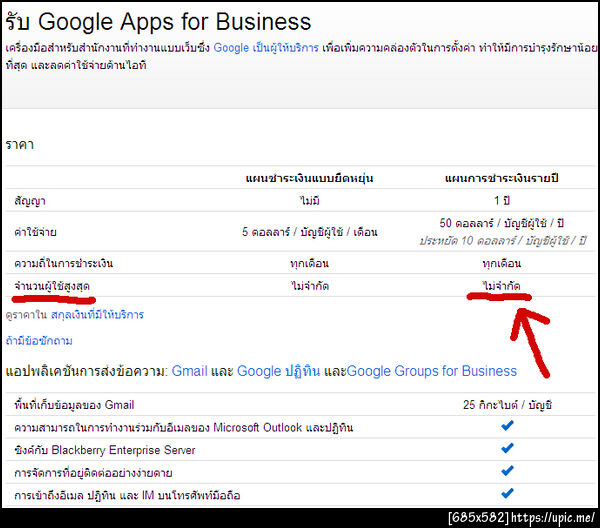600x528 pixels.
Task: Select the Microsoft Outlook interoperability row label
Action: [183, 427]
